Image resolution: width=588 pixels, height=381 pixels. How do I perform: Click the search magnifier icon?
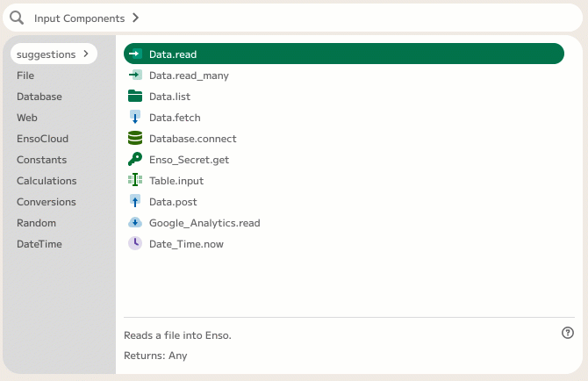click(17, 18)
